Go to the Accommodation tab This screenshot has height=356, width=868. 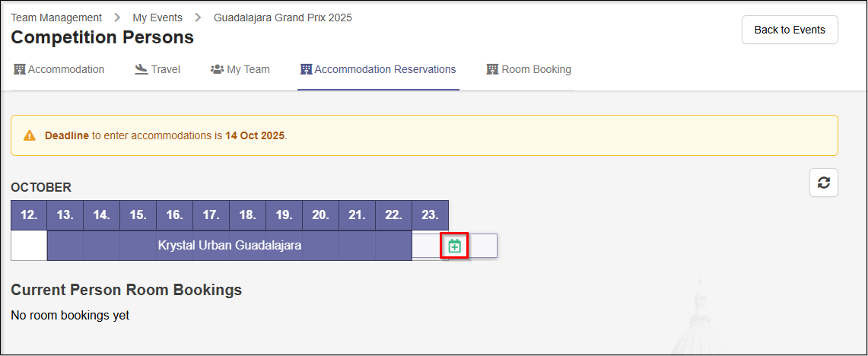[x=66, y=69]
